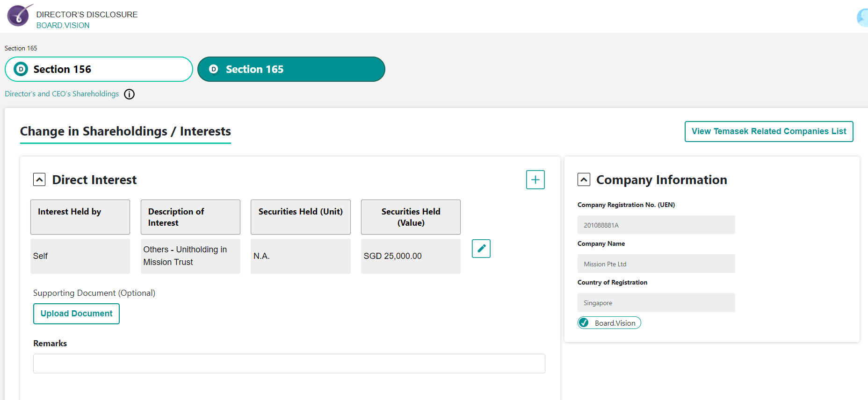Edit the Self interest row
The width and height of the screenshot is (868, 400).
481,249
